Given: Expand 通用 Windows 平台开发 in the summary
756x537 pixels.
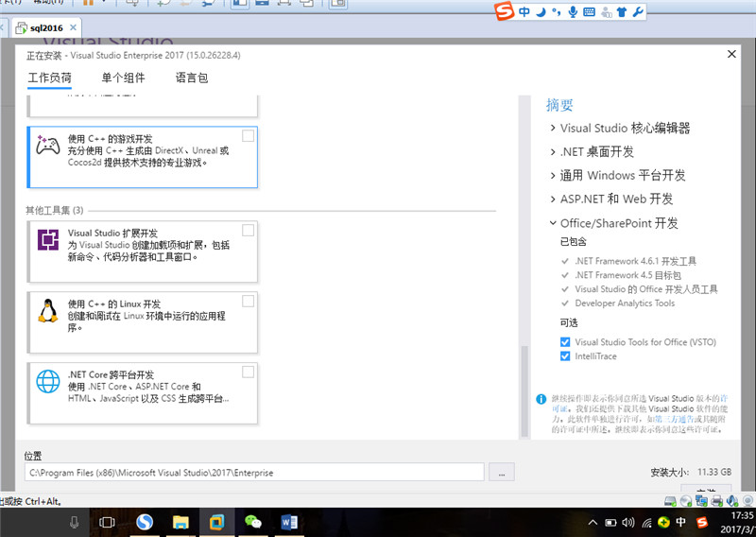Looking at the screenshot, I should 553,175.
